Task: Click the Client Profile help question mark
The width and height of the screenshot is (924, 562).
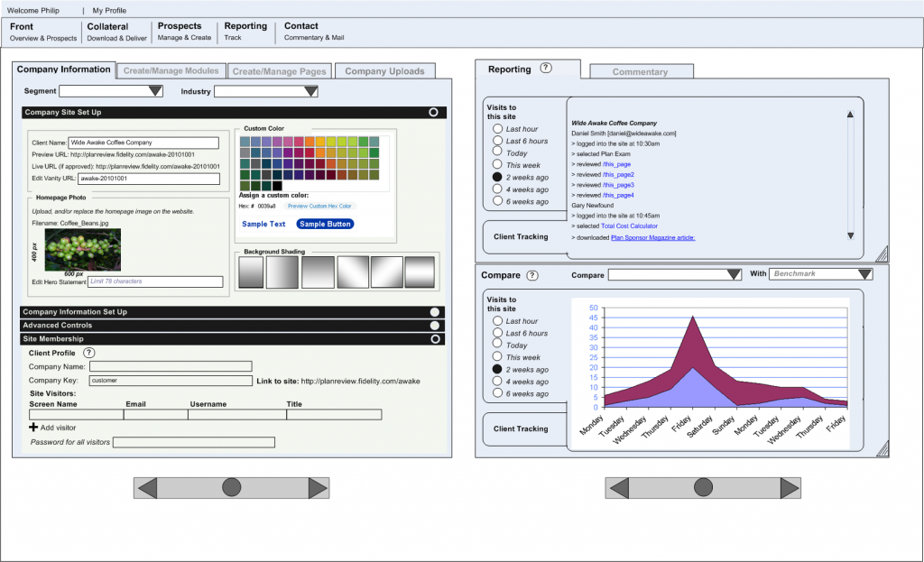Action: pos(88,353)
